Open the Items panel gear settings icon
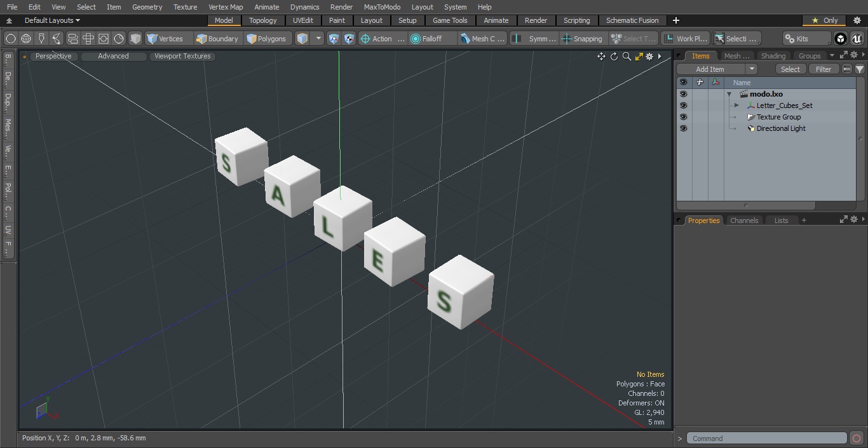The width and height of the screenshot is (868, 448). [x=854, y=55]
